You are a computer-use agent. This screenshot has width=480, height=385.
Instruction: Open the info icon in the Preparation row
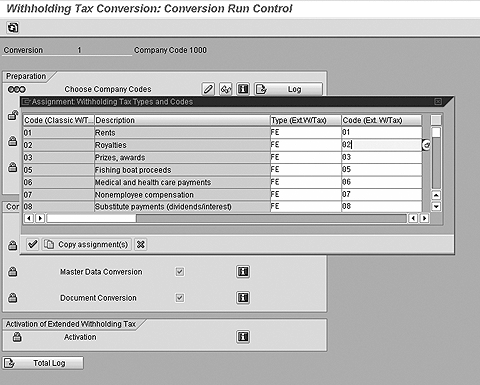coord(243,89)
